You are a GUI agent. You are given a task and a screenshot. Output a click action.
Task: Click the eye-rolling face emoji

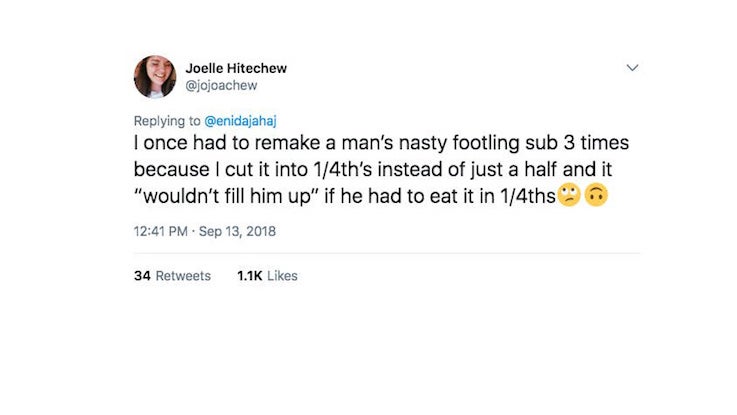tap(569, 195)
